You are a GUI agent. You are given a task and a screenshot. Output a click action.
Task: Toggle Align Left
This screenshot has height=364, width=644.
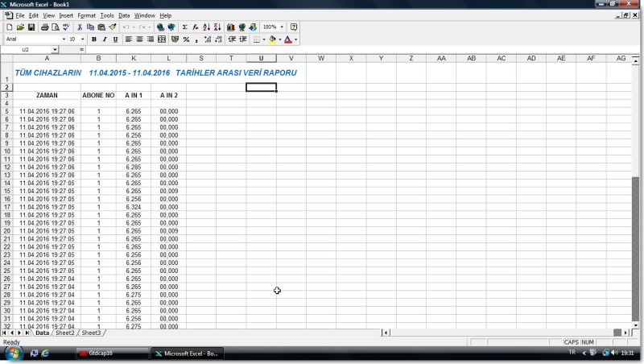pyautogui.click(x=129, y=39)
